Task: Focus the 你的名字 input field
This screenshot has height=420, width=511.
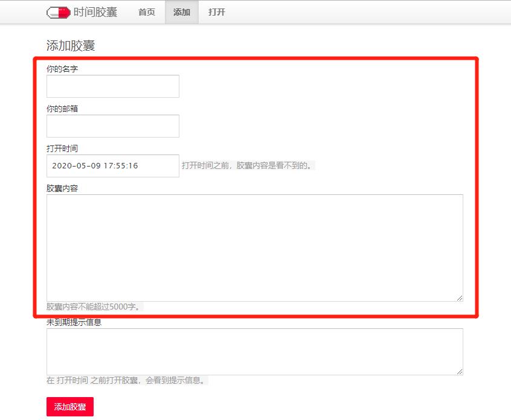Action: (x=112, y=86)
